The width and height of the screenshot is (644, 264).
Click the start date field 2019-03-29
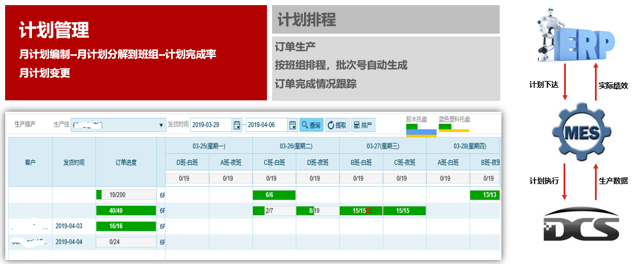tap(210, 125)
